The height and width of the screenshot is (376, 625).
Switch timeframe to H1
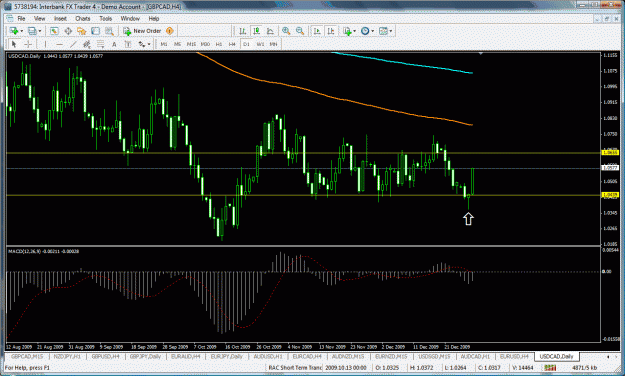(219, 44)
